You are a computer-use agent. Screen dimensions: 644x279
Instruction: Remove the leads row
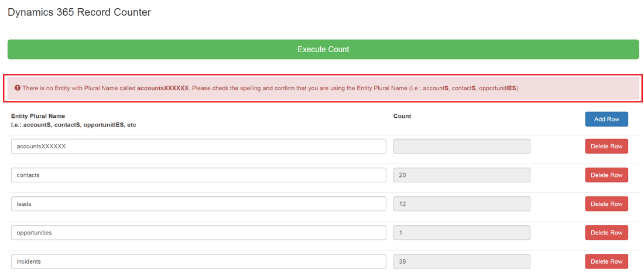pos(606,203)
